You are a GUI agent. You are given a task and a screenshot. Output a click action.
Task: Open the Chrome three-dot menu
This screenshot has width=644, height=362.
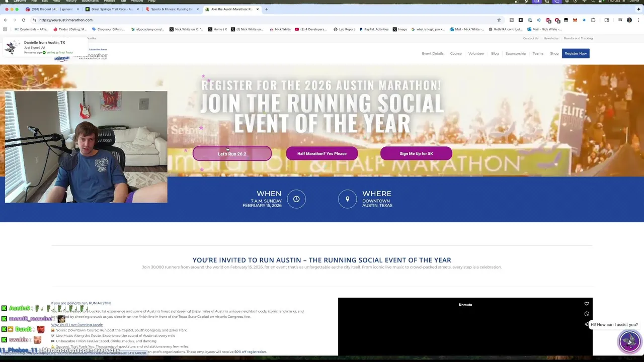pyautogui.click(x=638, y=20)
